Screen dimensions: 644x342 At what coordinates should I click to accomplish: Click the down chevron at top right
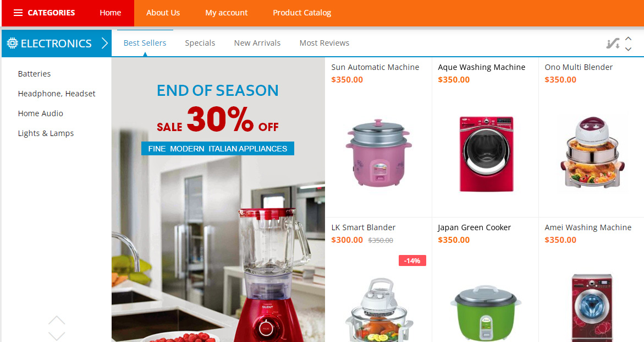tap(629, 49)
